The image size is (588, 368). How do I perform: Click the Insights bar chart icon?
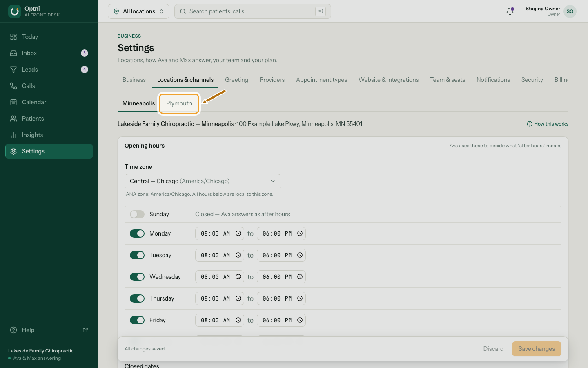click(13, 135)
